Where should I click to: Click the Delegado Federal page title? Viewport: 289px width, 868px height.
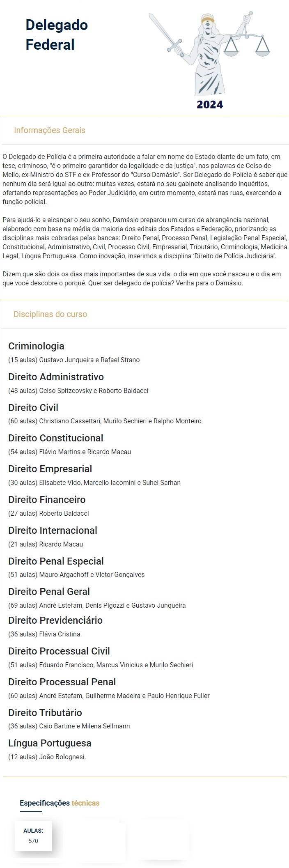57,34
